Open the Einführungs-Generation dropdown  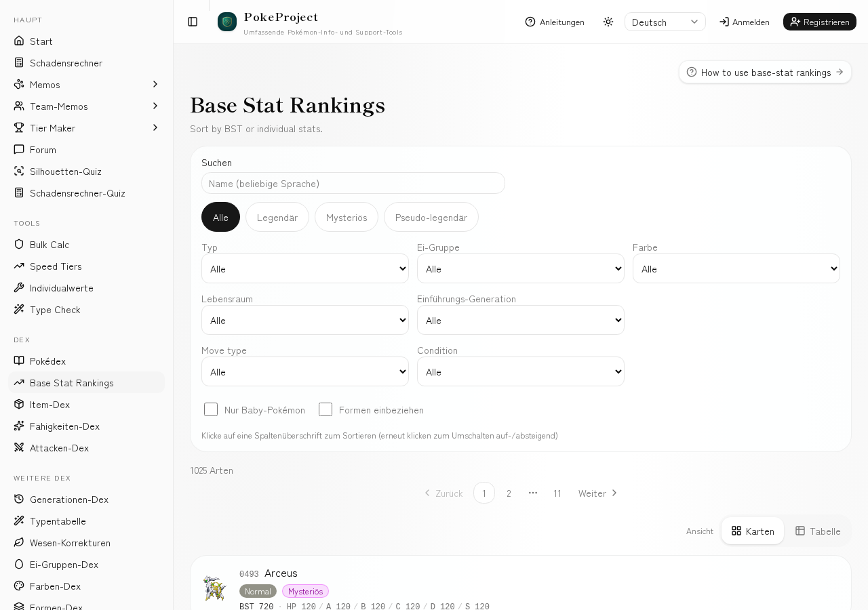pos(521,320)
